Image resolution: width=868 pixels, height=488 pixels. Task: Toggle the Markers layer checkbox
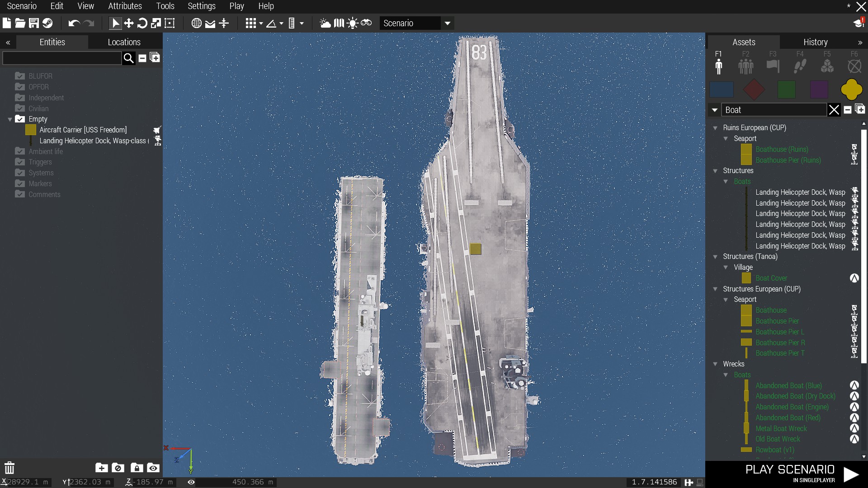pyautogui.click(x=19, y=183)
